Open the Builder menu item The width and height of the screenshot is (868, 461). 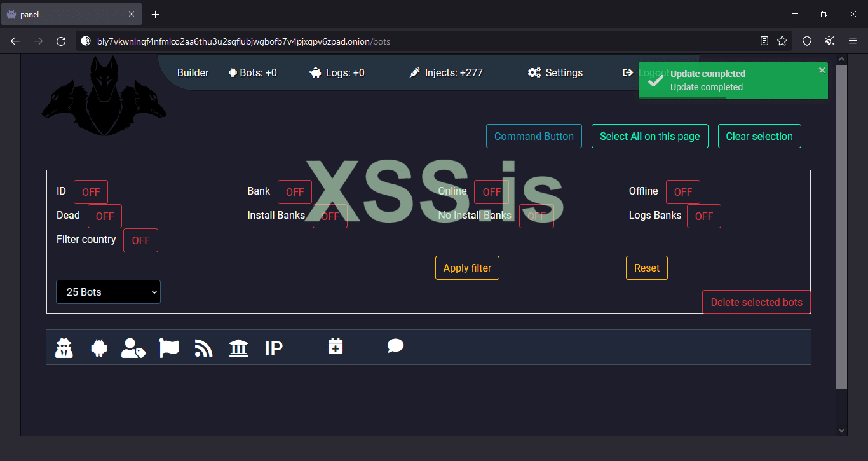[193, 73]
